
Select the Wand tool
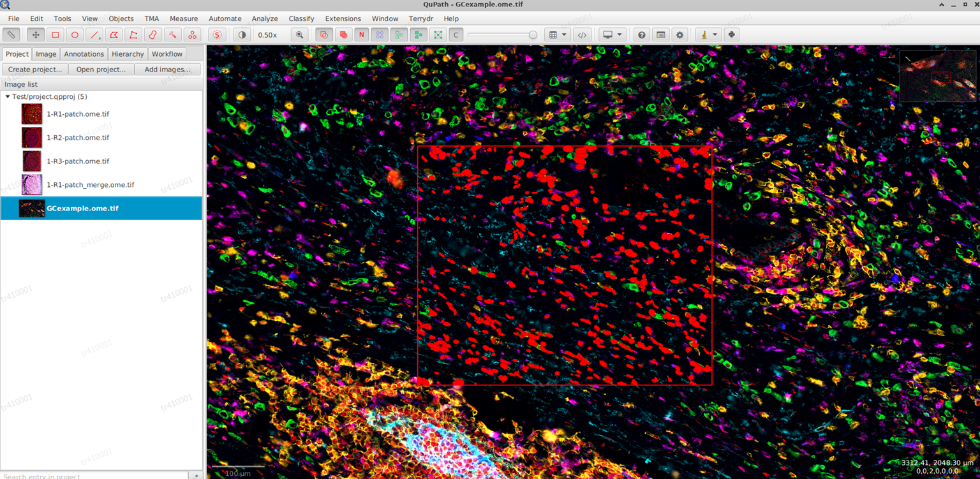coord(172,34)
